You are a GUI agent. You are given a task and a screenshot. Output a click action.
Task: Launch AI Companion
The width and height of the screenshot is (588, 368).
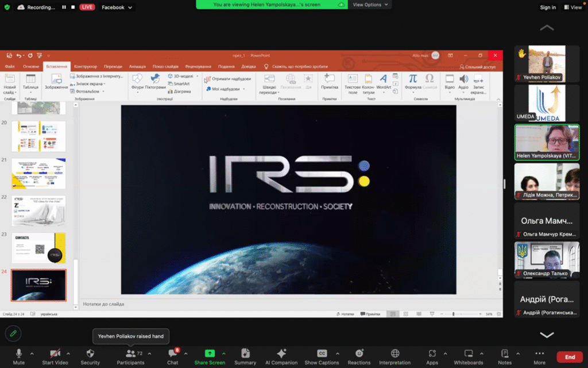(x=281, y=356)
